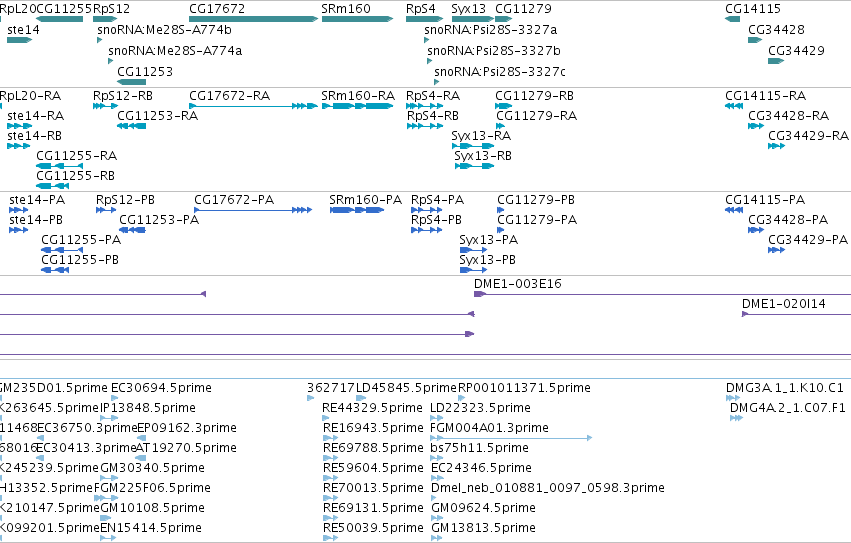Viewport: 851px width, 543px height.
Task: Click the CG11279-RB transcript
Action: (504, 106)
